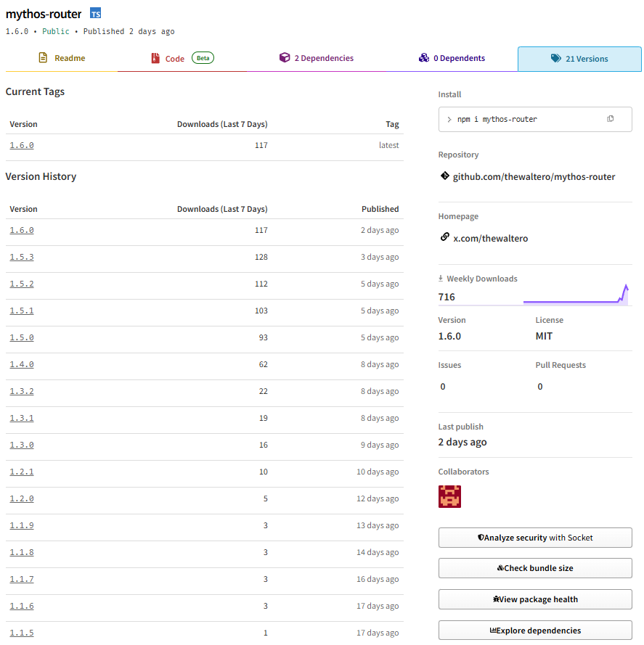Click the Pull Requests count 0
644x645 pixels.
pos(540,386)
